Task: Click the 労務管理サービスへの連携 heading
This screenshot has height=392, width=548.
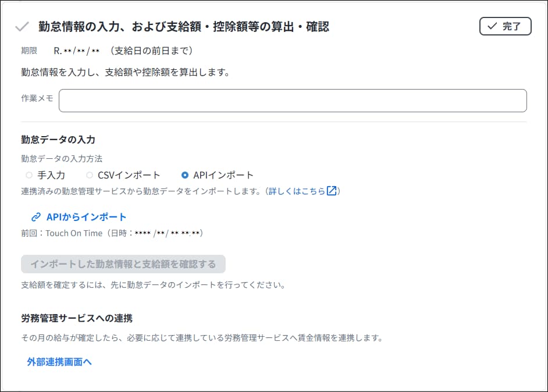Action: (x=77, y=318)
